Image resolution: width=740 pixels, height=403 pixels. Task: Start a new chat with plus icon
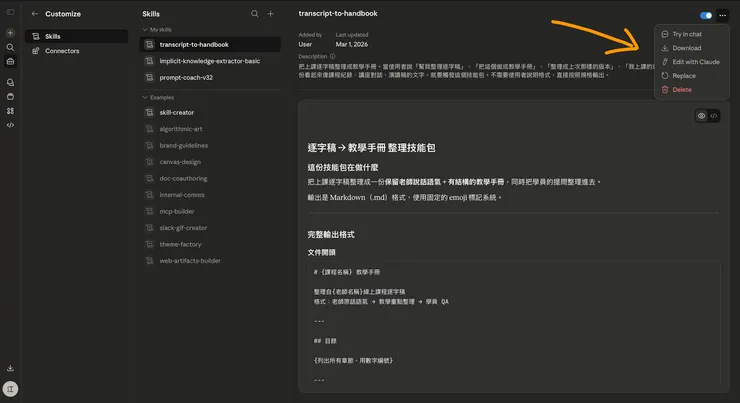pos(10,33)
